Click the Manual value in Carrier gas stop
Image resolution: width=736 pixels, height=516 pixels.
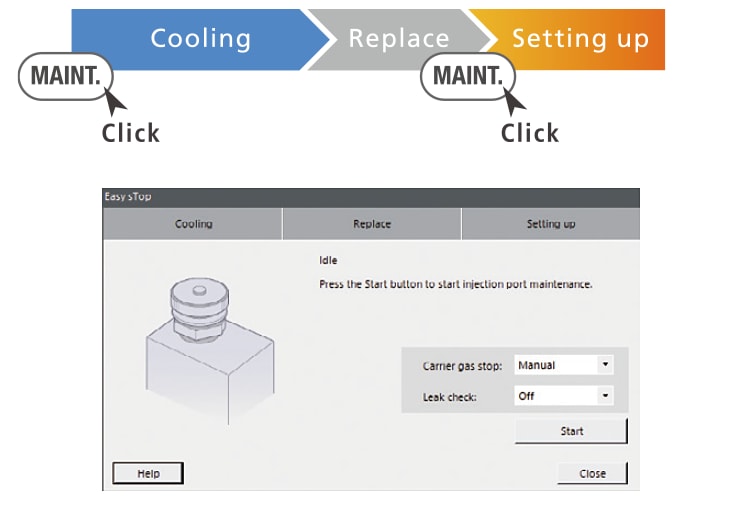click(x=555, y=365)
